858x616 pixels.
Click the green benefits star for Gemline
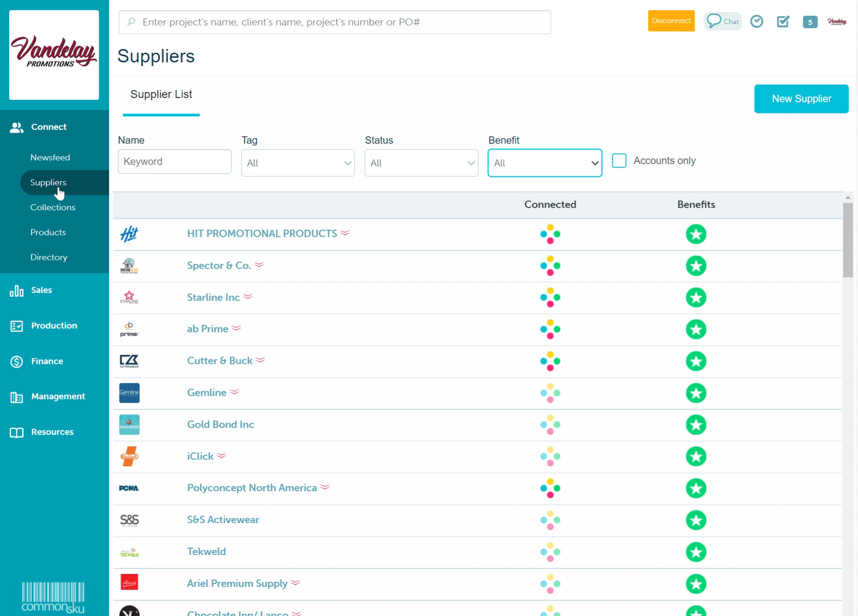click(x=696, y=393)
